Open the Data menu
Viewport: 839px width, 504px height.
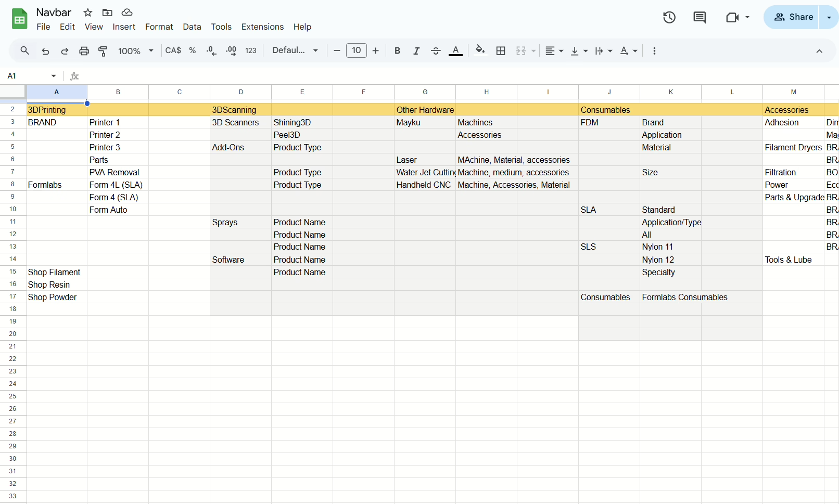point(192,27)
